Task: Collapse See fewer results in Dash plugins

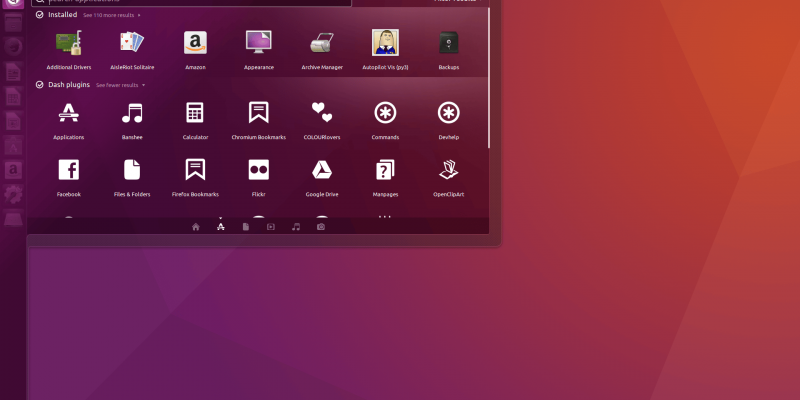Action: click(120, 85)
